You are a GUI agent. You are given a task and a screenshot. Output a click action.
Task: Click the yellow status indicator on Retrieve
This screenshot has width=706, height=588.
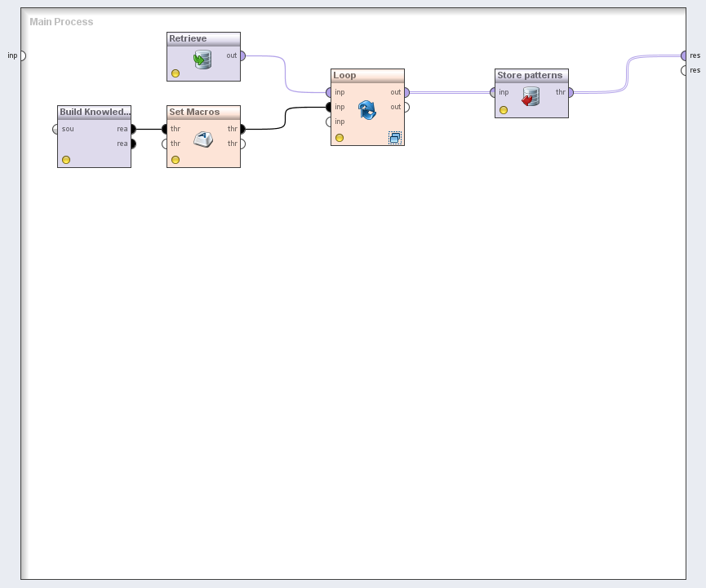(x=175, y=73)
